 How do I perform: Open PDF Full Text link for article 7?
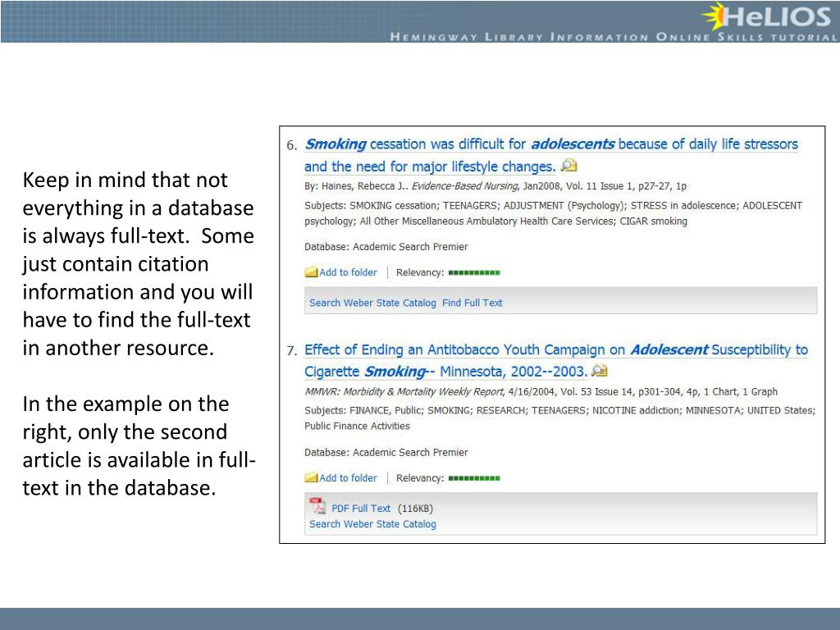coord(361,509)
